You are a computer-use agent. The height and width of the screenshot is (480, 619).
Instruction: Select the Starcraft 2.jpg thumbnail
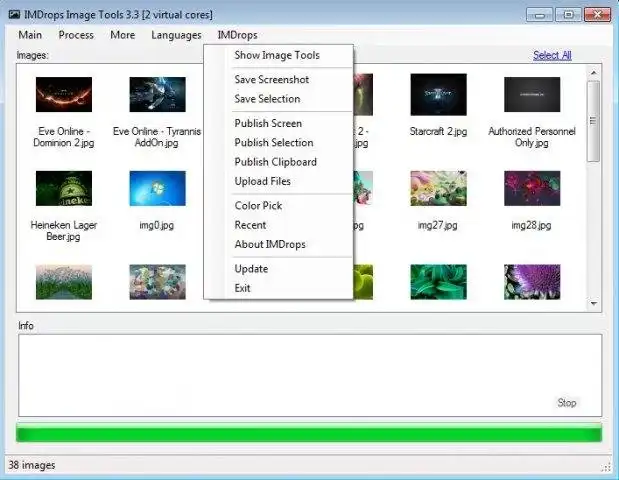coord(439,94)
